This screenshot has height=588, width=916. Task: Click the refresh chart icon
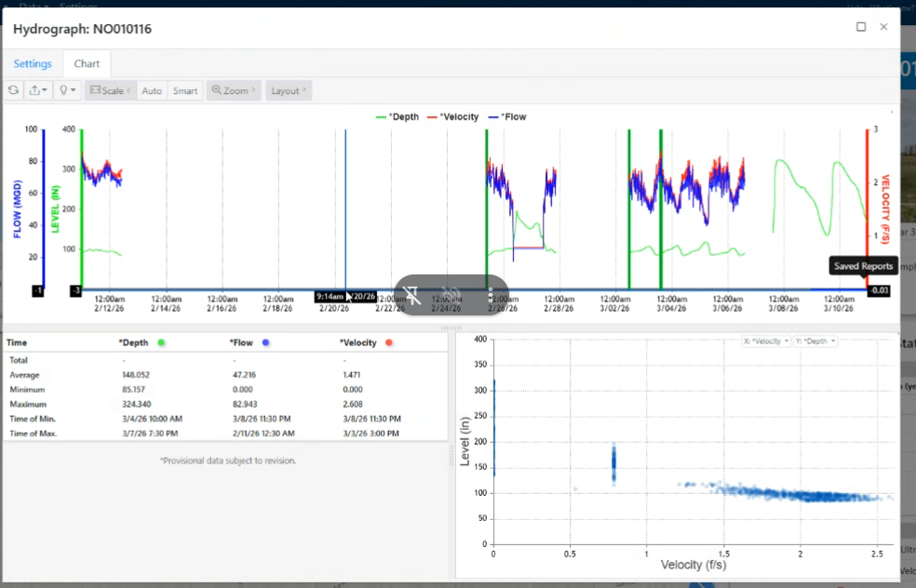pos(13,90)
